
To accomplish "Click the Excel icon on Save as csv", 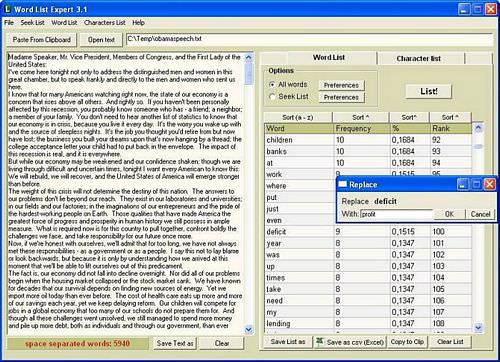I will click(320, 341).
